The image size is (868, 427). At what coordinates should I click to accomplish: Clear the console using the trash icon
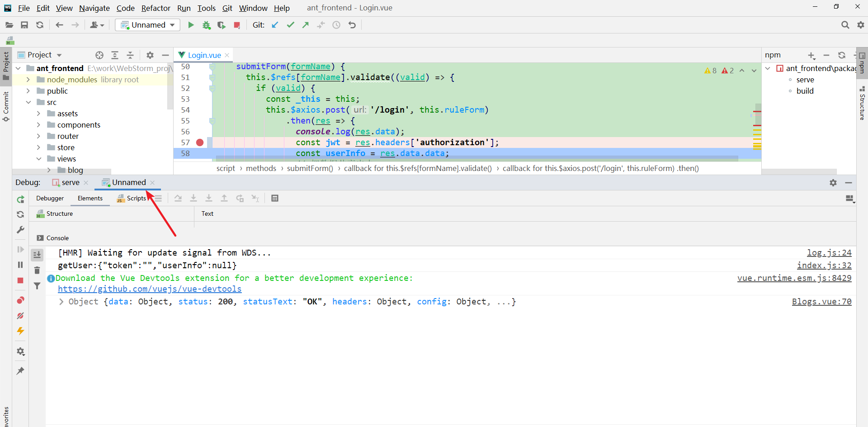tap(37, 270)
